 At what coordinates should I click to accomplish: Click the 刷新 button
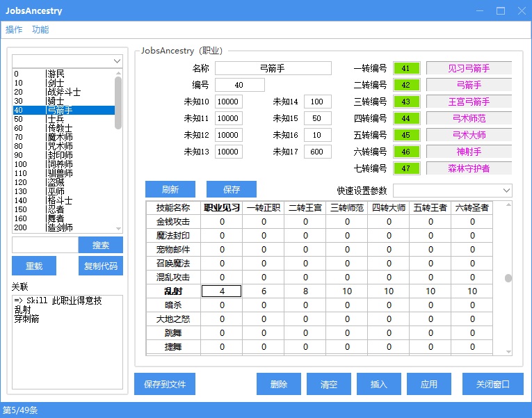170,189
